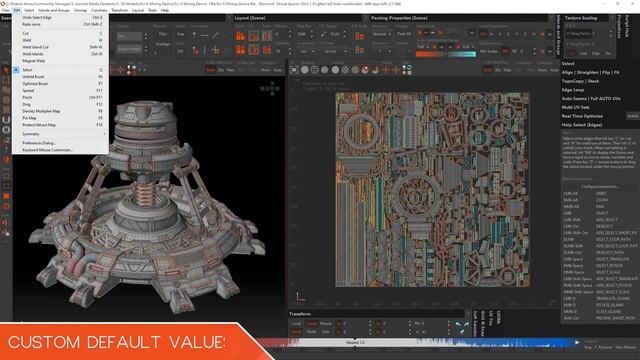This screenshot has height=360, width=640.
Task: Click the diagonal line constraint icon
Action: pos(216,36)
